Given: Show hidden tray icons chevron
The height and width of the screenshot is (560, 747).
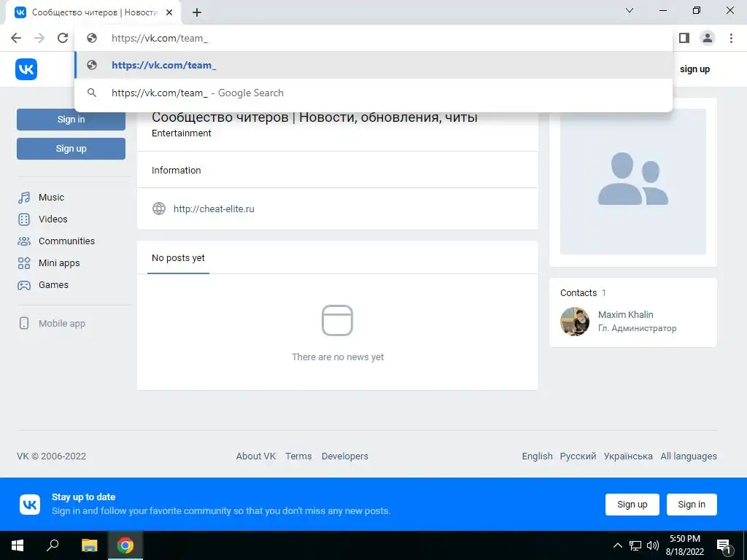Looking at the screenshot, I should [x=617, y=545].
